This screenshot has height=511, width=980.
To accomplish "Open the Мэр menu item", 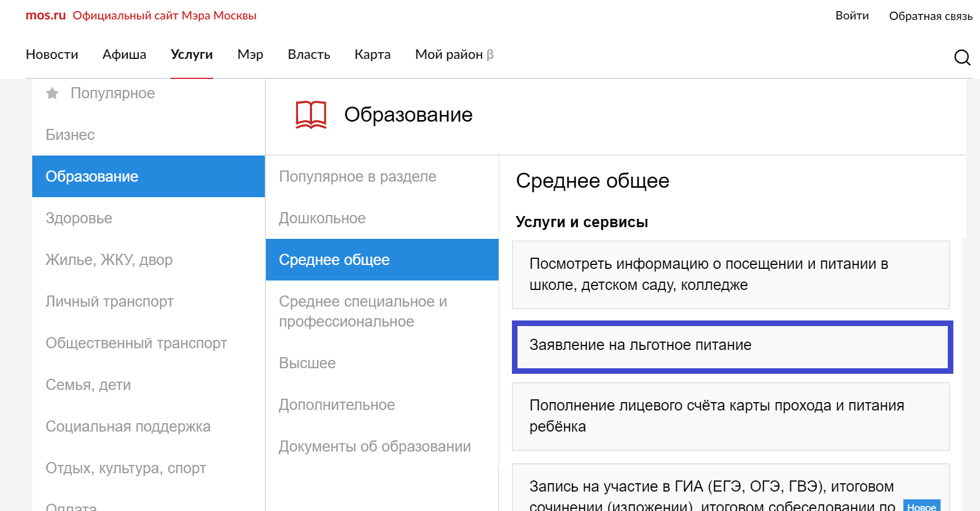I will (250, 54).
